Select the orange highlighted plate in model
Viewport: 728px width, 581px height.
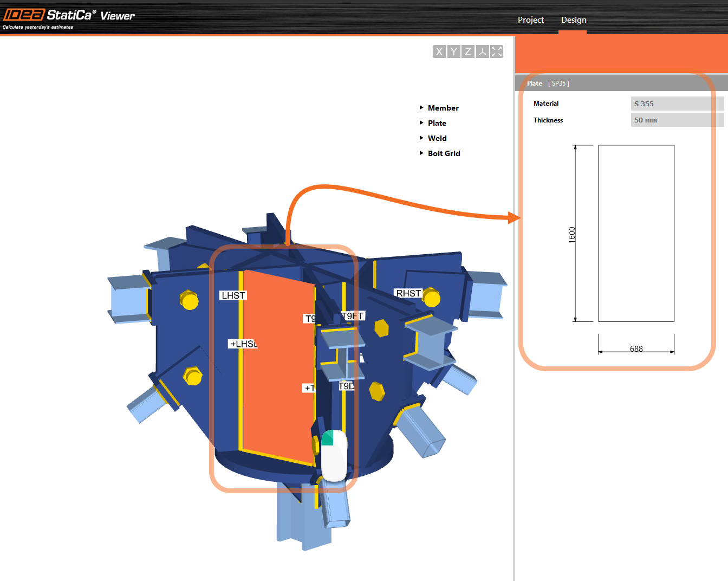click(x=278, y=367)
